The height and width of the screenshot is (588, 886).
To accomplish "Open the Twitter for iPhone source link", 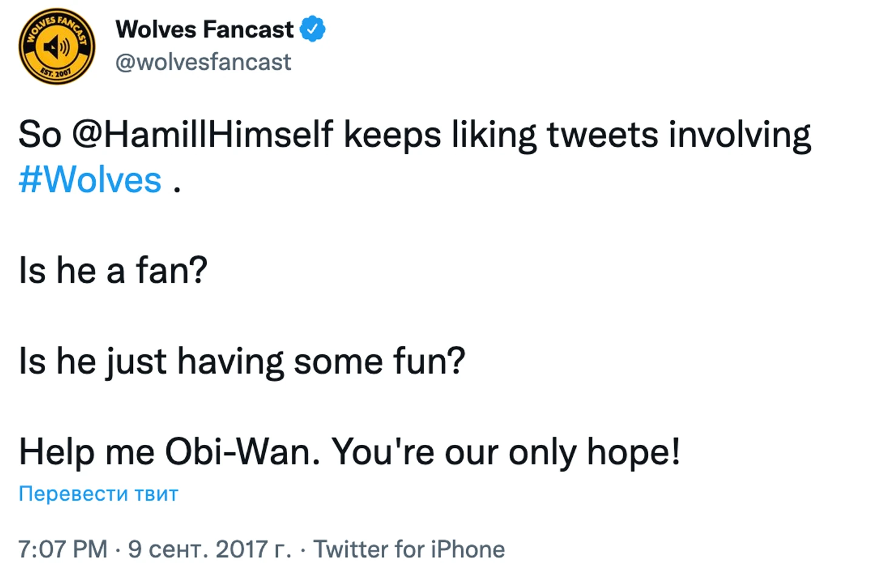I will point(409,549).
